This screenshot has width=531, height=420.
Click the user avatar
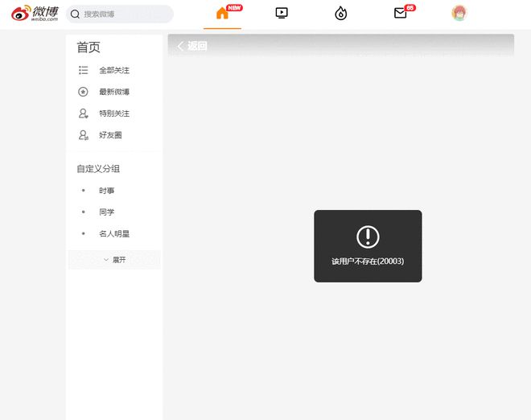point(459,13)
